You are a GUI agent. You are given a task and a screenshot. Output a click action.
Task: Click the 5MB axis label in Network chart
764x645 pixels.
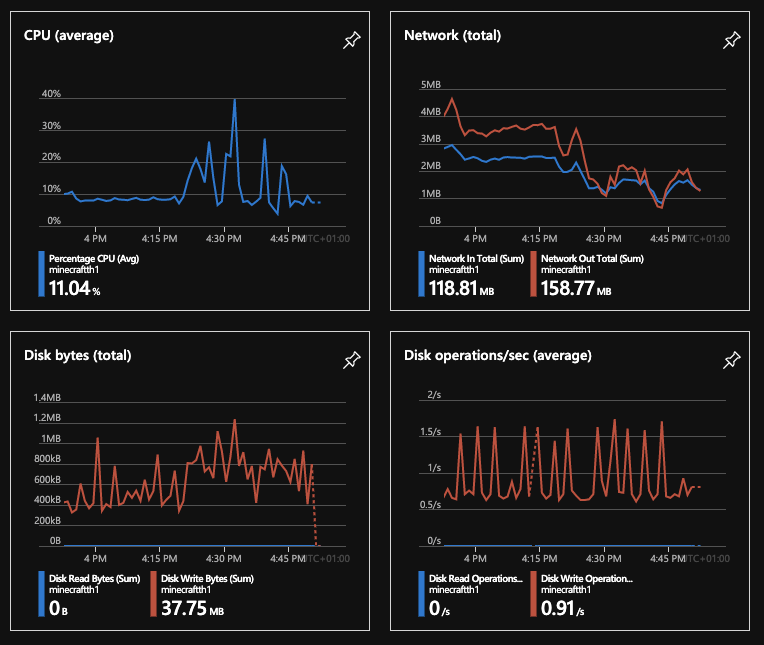431,85
